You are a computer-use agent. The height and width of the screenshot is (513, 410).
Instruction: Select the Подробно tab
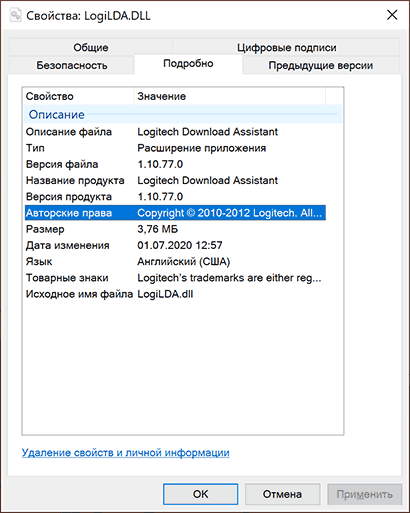click(x=188, y=64)
